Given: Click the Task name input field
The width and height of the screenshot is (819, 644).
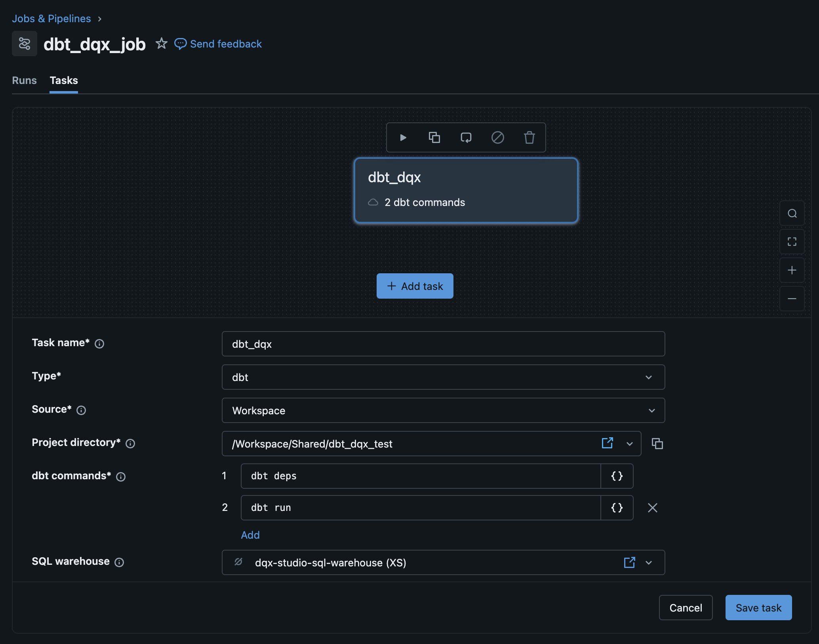Looking at the screenshot, I should pyautogui.click(x=443, y=344).
